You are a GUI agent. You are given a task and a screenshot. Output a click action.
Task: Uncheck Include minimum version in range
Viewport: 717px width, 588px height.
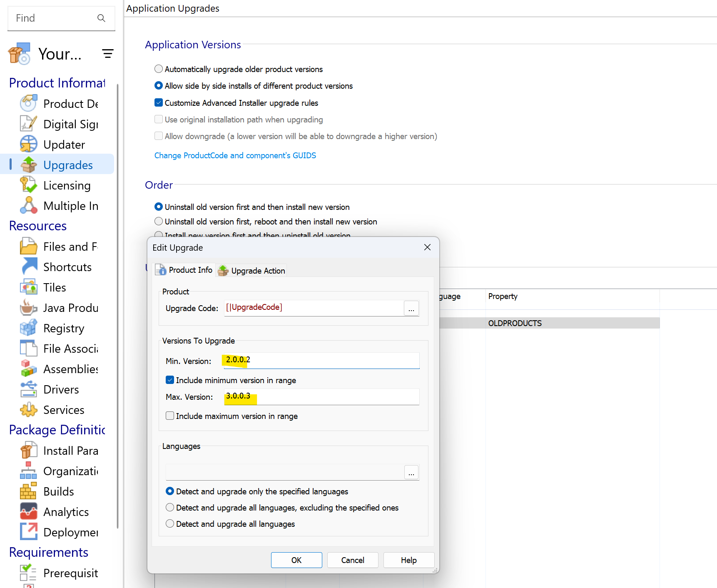[170, 380]
